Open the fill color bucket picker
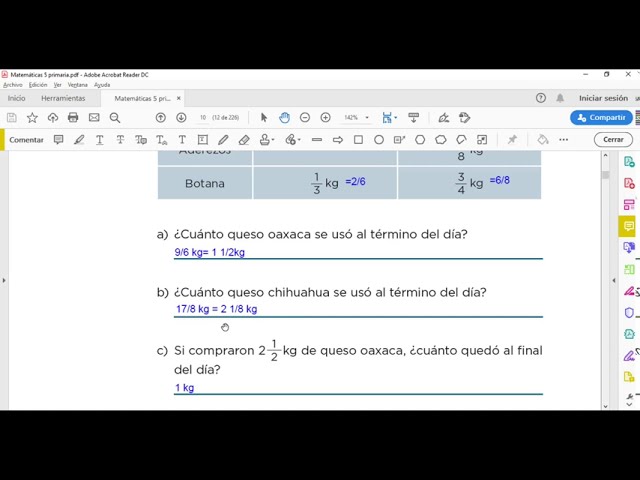Viewport: 640px width, 480px height. pos(542,140)
